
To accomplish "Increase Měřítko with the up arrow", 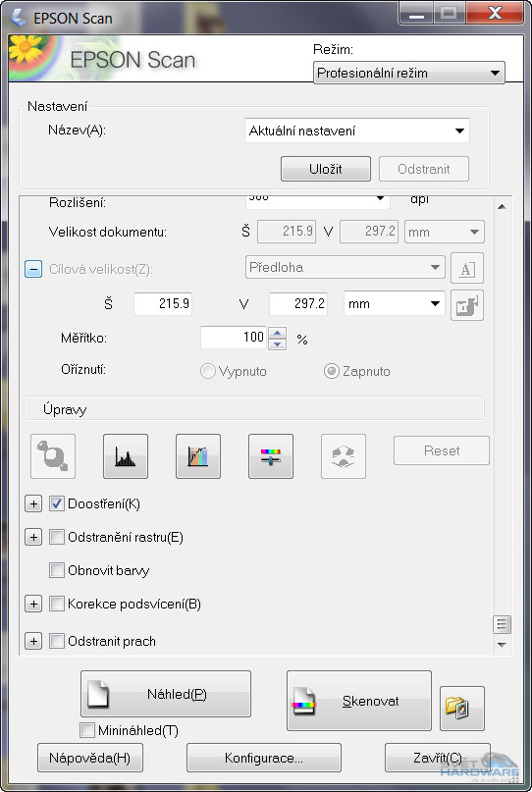I will 277,333.
